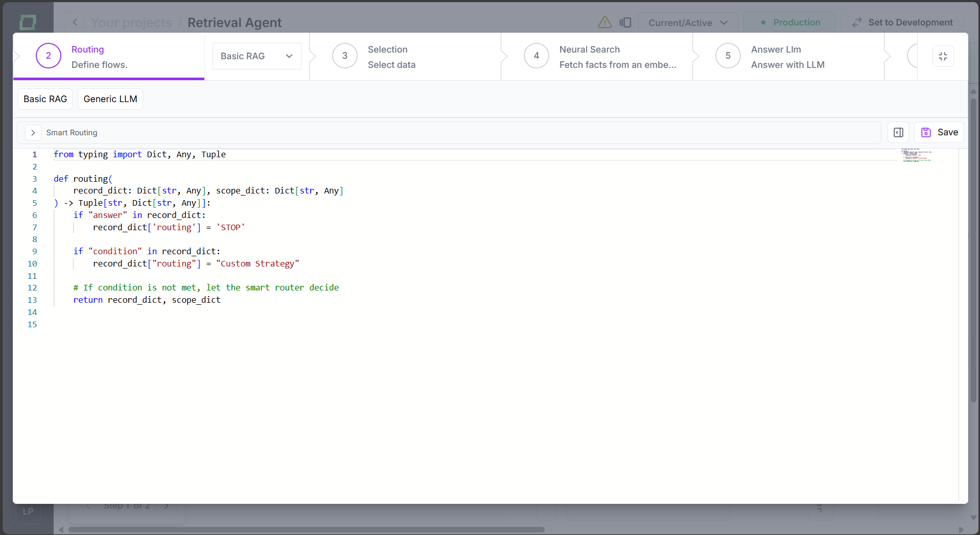Click the code minimap thumbnail
Screen dimensions: 980x535
(917, 155)
